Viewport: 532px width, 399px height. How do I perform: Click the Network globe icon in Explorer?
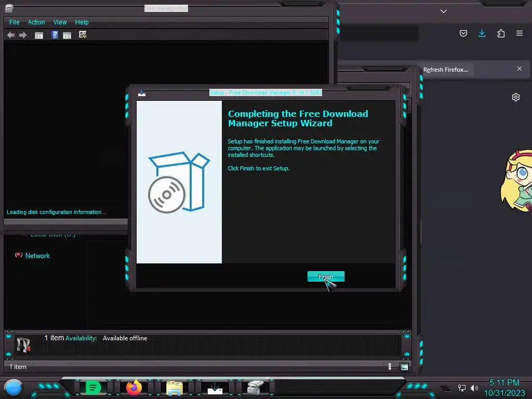19,255
